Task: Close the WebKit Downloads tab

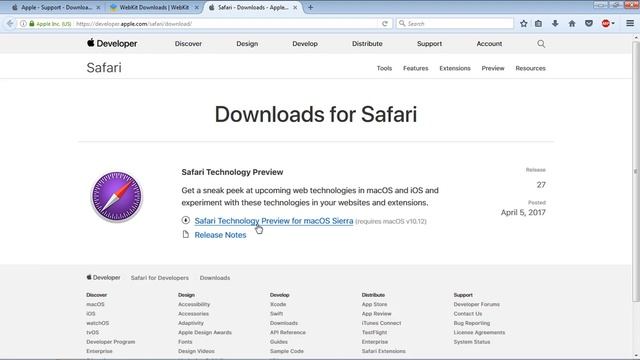Action: coord(196,7)
